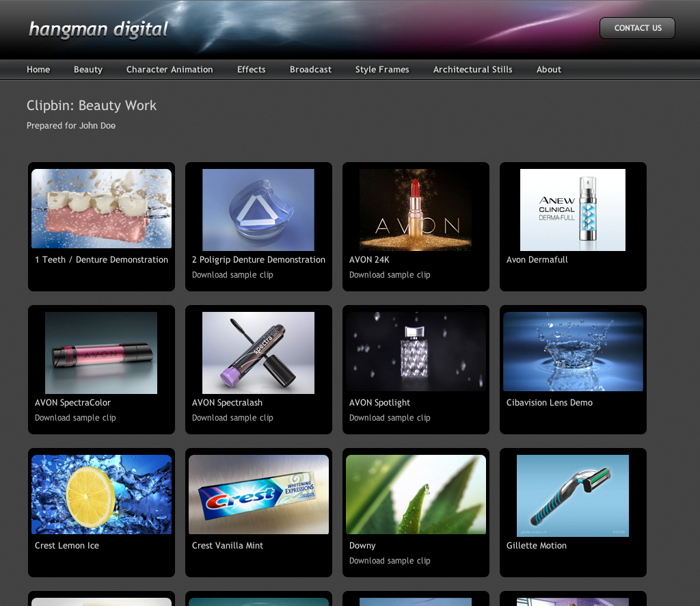Screen dimensions: 700x606
Task: Click the 'Crest Lemon Ice' title
Action: pyautogui.click(x=67, y=546)
